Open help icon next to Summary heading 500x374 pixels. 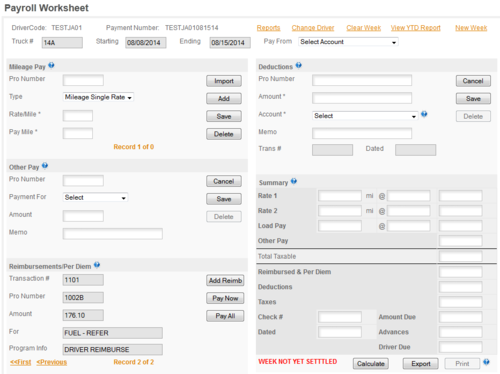pos(294,181)
